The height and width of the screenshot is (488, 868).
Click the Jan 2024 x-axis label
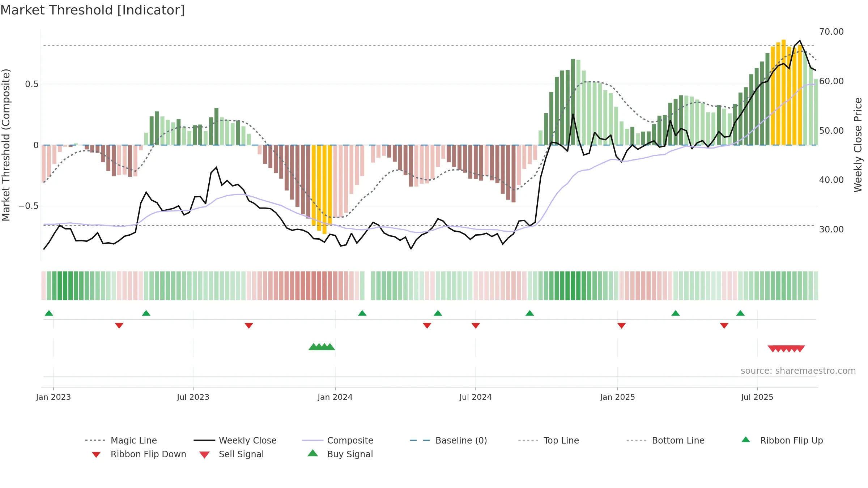click(335, 397)
